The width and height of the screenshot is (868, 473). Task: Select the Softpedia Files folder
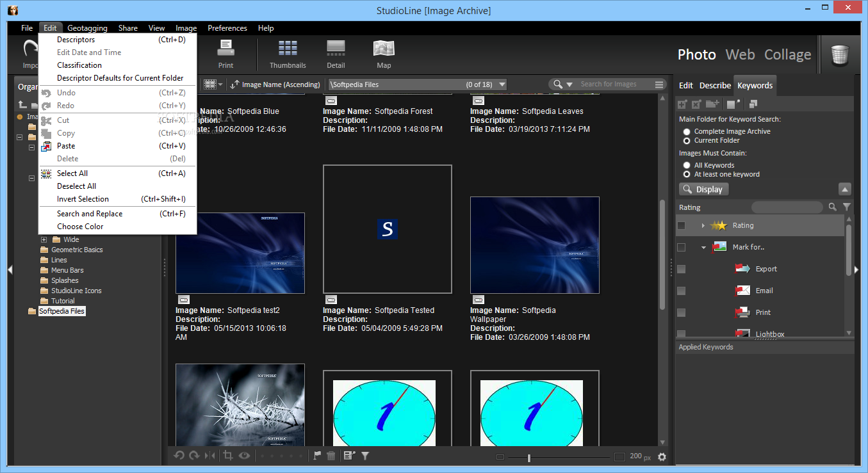(61, 311)
